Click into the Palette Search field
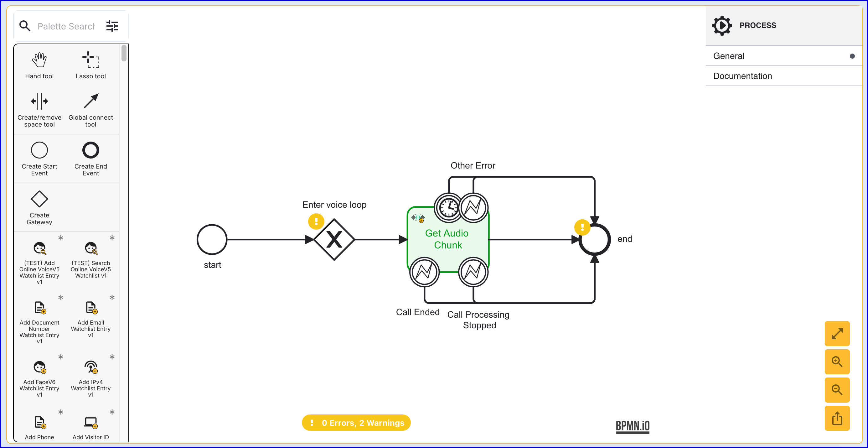 (x=66, y=26)
